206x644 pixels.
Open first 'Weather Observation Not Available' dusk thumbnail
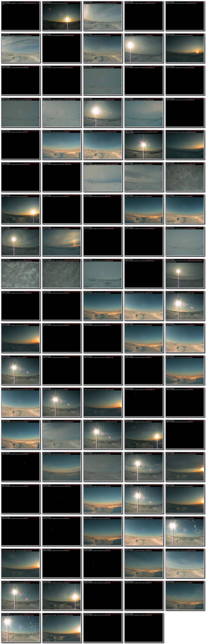(185, 145)
